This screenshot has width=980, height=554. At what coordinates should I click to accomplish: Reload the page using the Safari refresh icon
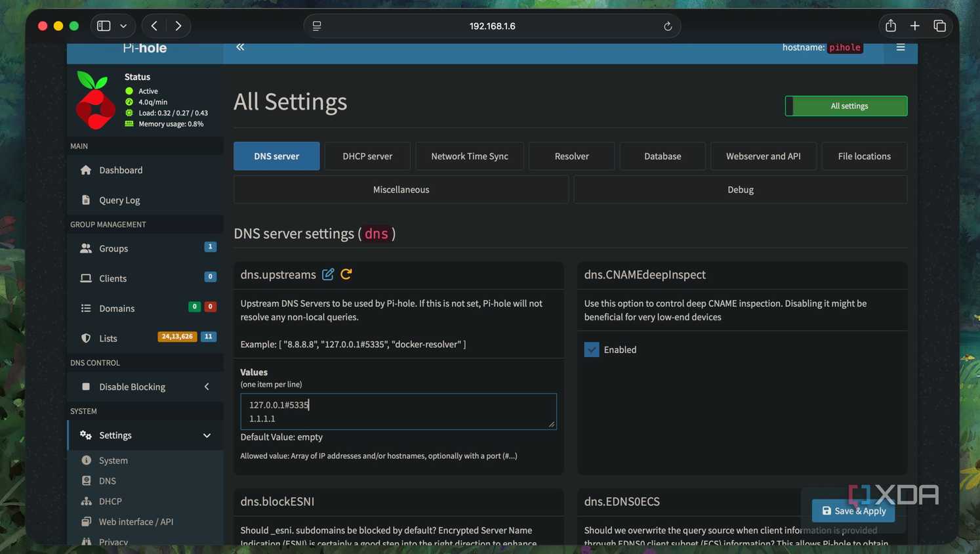668,26
